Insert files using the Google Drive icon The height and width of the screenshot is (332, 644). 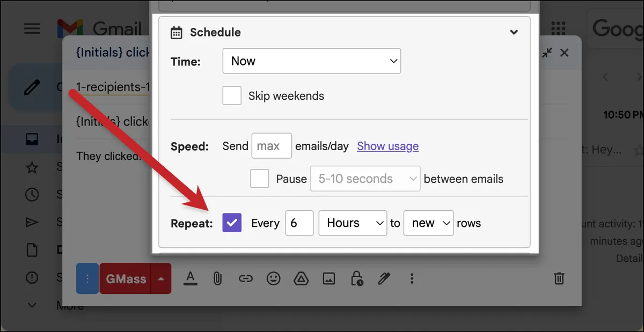coord(301,278)
